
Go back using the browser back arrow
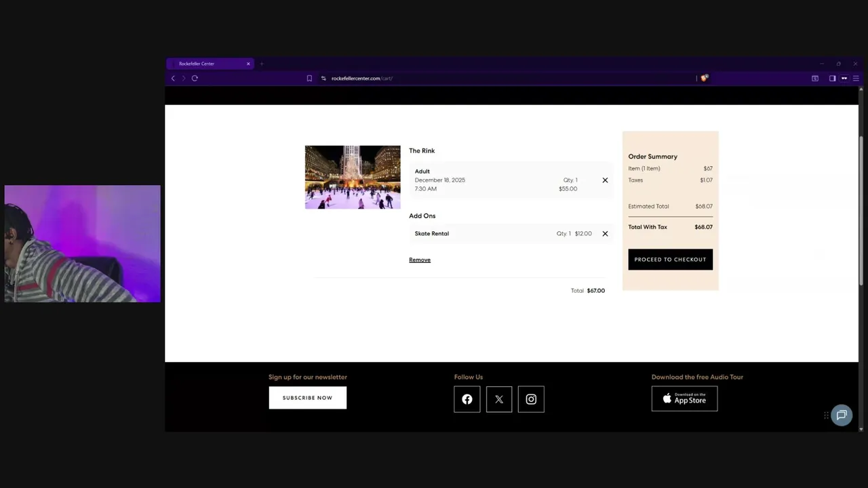[173, 79]
